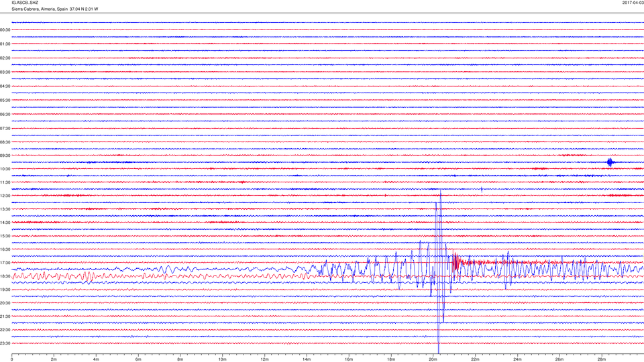
Task: Select the 07:30 time label
Action: pyautogui.click(x=5, y=129)
